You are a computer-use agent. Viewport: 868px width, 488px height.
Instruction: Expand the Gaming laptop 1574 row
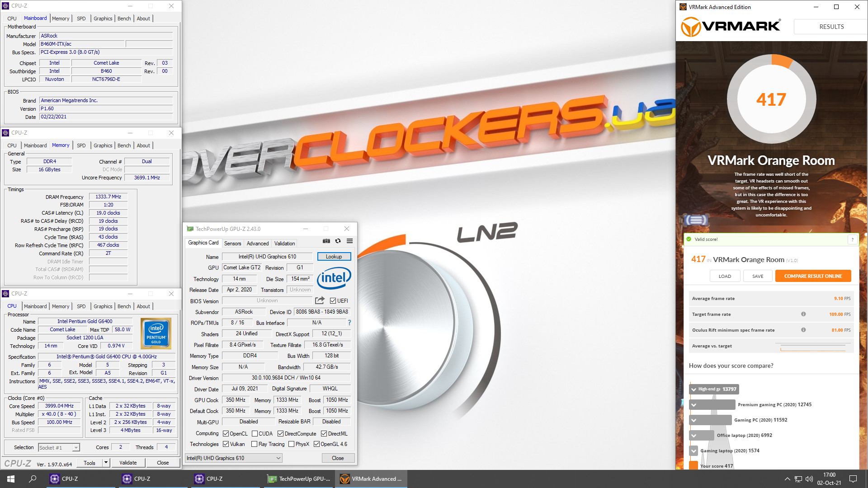click(x=693, y=450)
